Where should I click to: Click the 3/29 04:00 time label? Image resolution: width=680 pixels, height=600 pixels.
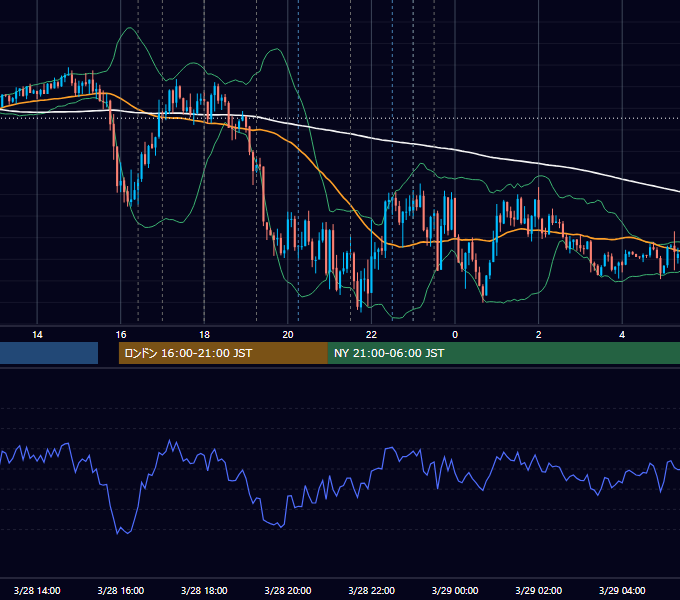[622, 590]
